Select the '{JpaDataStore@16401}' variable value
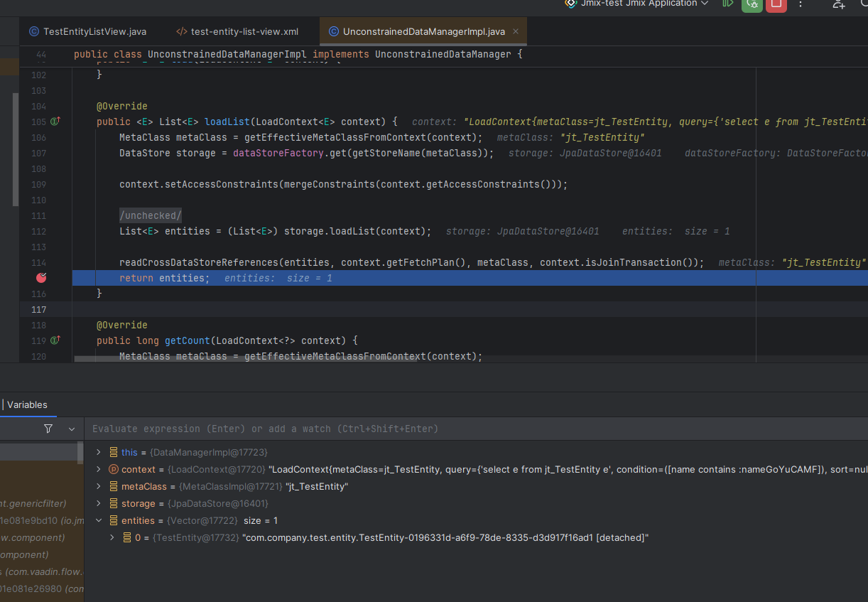The height and width of the screenshot is (602, 868). tap(218, 503)
